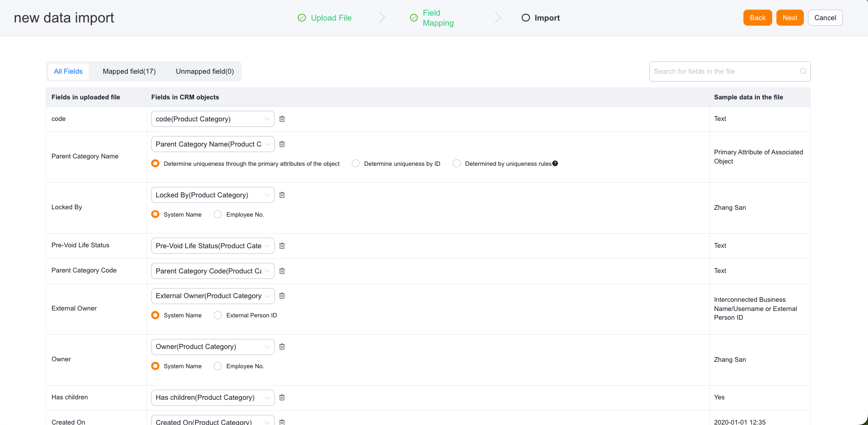Screen dimensions: 868x425
Task: Select System Name for Locked By
Action: coord(155,214)
